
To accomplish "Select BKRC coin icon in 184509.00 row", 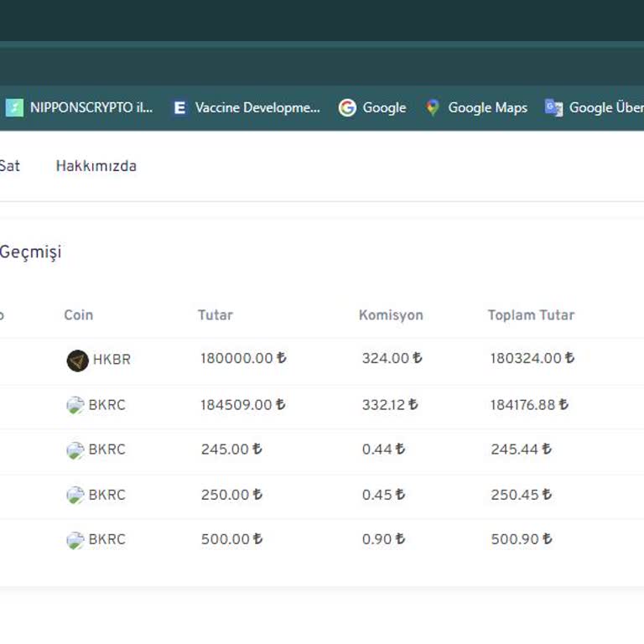I will 75,406.
